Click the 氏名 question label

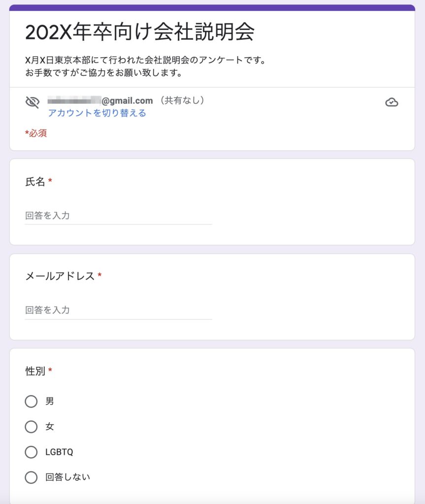click(35, 182)
